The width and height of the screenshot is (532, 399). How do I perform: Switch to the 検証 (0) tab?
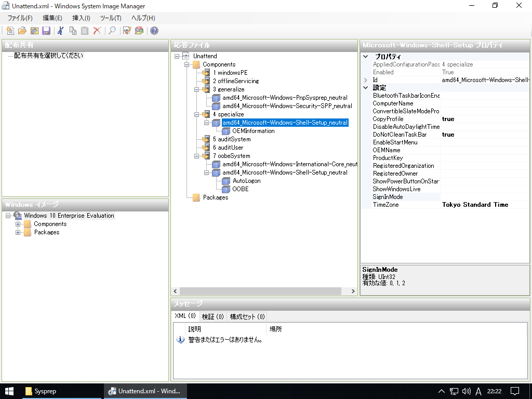tap(212, 316)
